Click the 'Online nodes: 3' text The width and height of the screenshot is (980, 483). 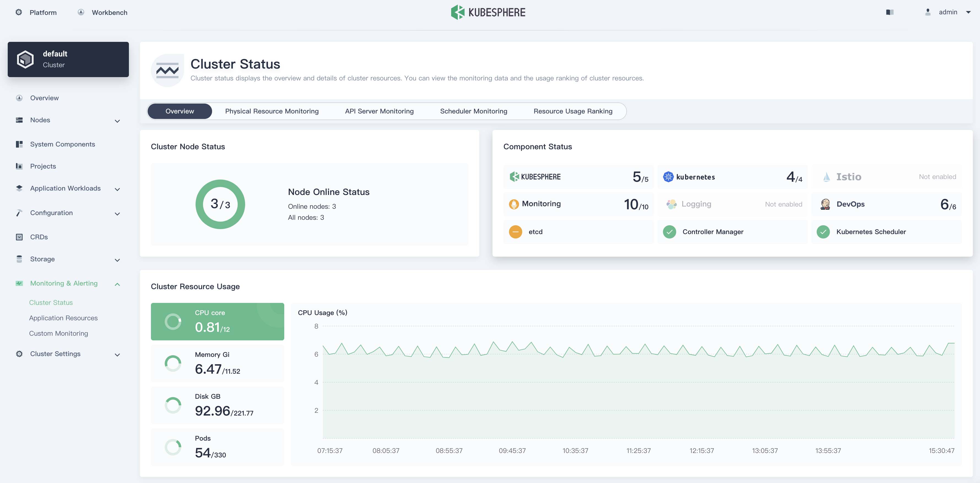click(x=312, y=207)
